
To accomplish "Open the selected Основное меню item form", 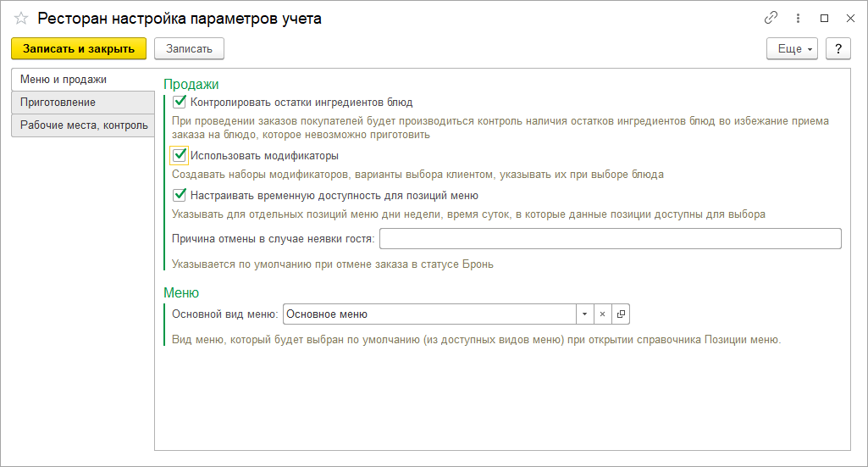I will 621,314.
